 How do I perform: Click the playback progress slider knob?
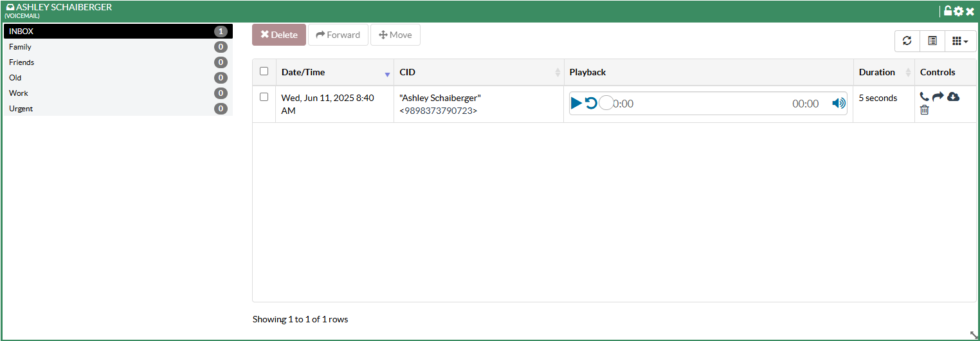click(606, 103)
